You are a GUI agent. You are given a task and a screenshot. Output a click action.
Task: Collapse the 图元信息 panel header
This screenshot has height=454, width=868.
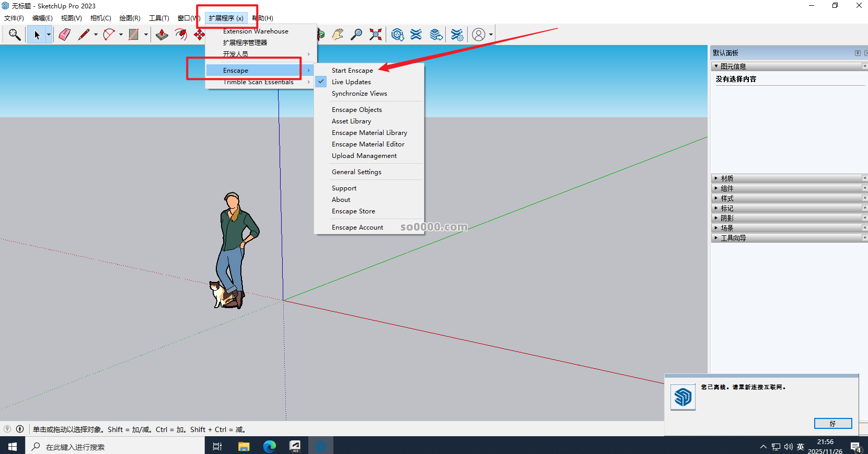[733, 66]
